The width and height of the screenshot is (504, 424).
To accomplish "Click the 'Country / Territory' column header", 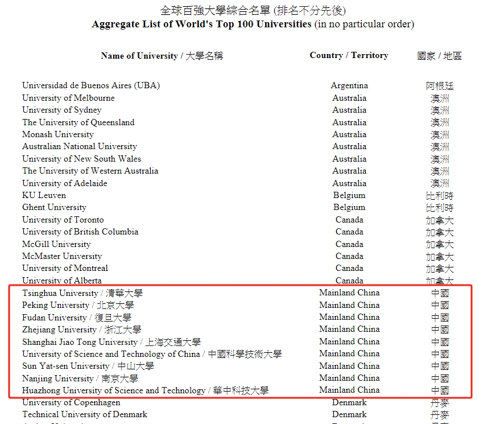I will 349,55.
